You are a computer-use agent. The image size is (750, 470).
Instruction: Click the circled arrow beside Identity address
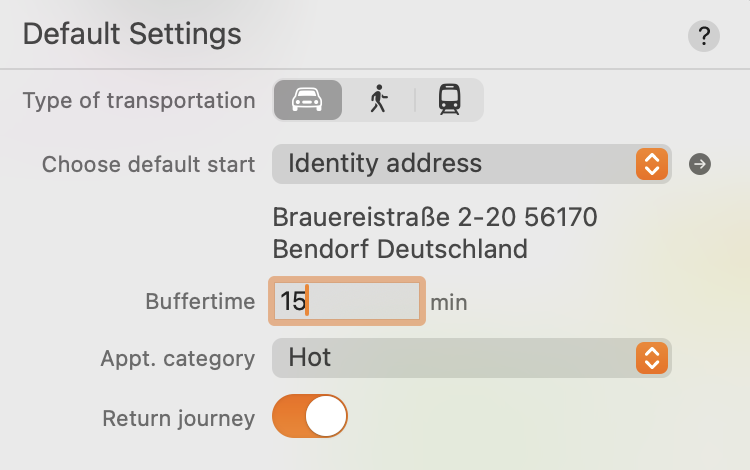(700, 164)
